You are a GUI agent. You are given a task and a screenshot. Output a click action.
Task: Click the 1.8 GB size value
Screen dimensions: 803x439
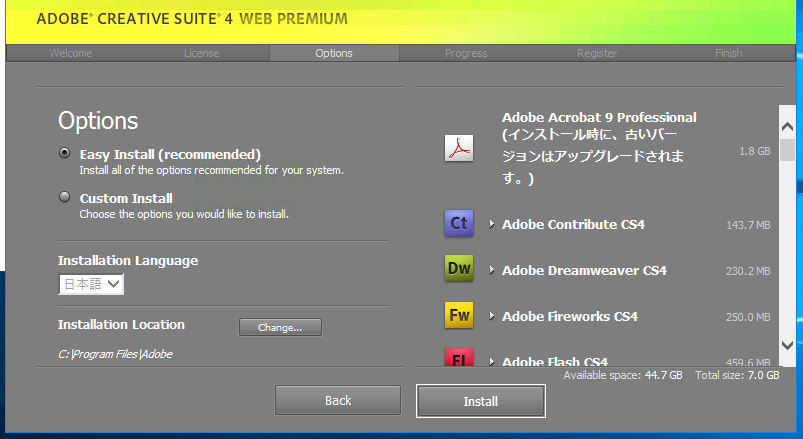click(754, 151)
